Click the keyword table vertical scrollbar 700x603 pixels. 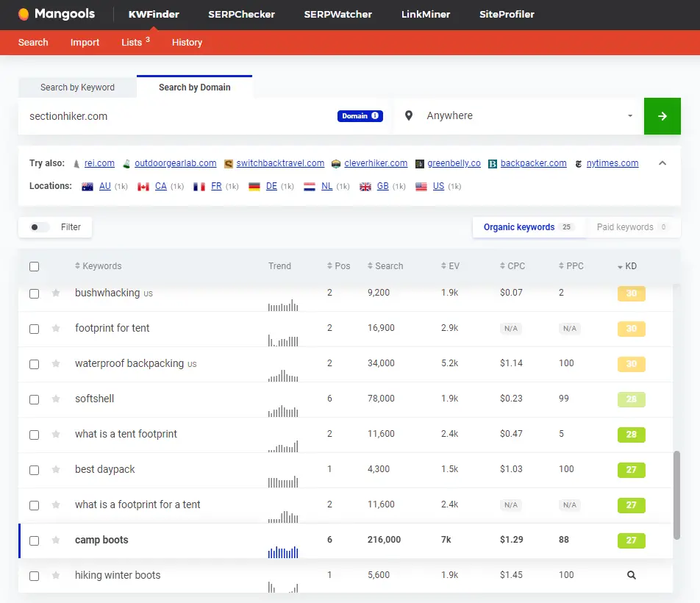(x=676, y=496)
